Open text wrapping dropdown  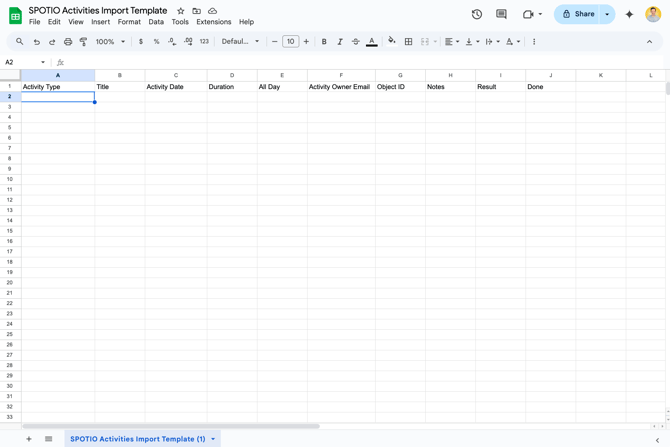pyautogui.click(x=492, y=41)
